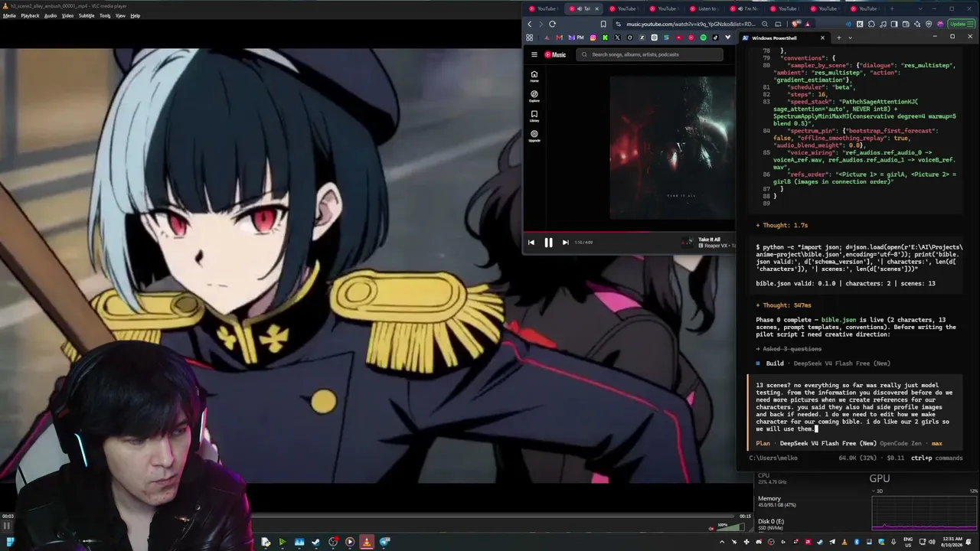Open VLC's Help menu

click(x=136, y=15)
